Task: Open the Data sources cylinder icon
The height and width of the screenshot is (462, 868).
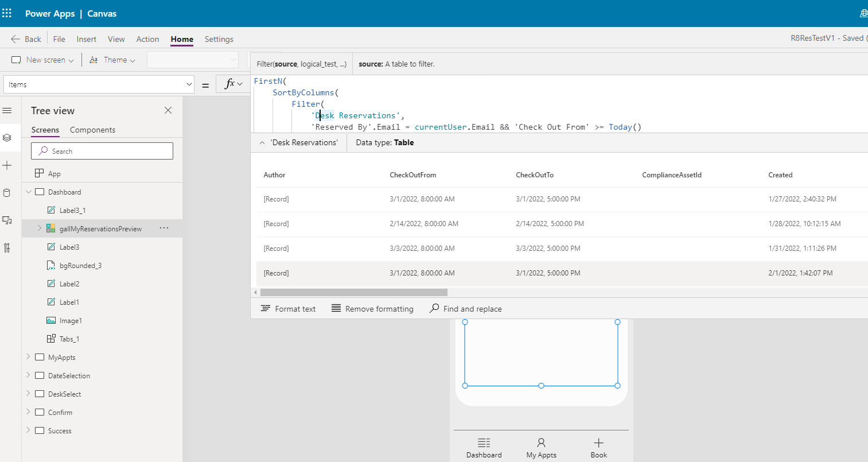Action: pos(7,192)
